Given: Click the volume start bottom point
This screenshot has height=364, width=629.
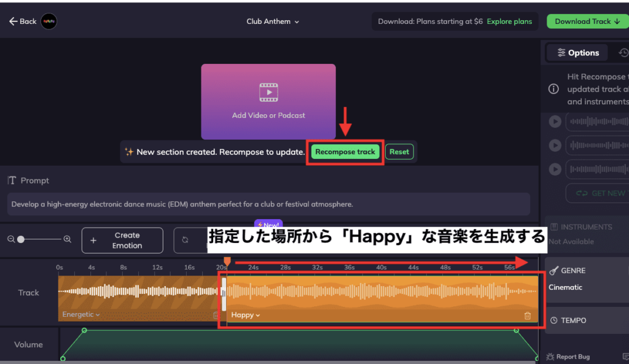Looking at the screenshot, I should [63, 358].
